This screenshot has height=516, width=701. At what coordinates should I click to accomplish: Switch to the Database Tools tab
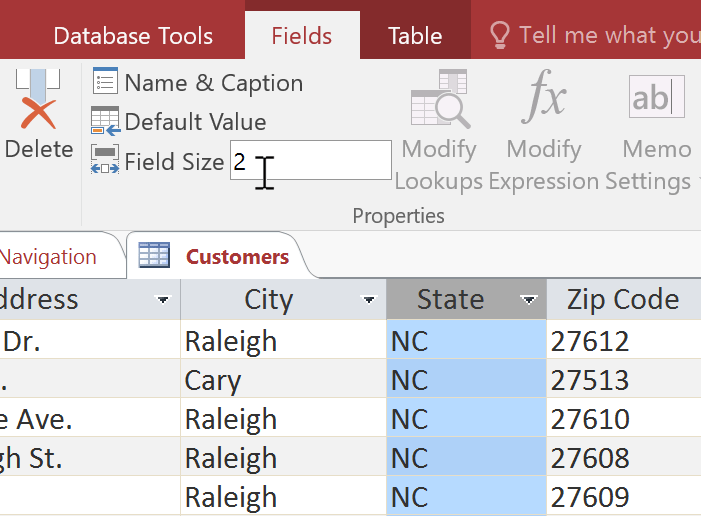[x=133, y=37]
